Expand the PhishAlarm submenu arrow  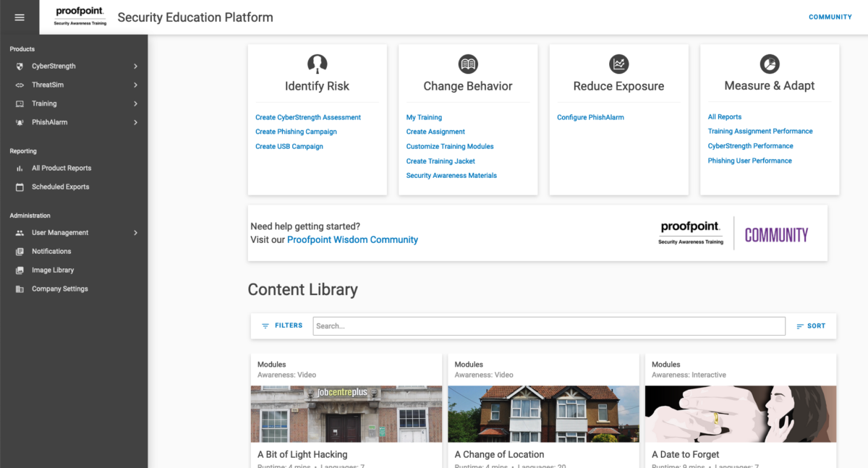point(135,122)
